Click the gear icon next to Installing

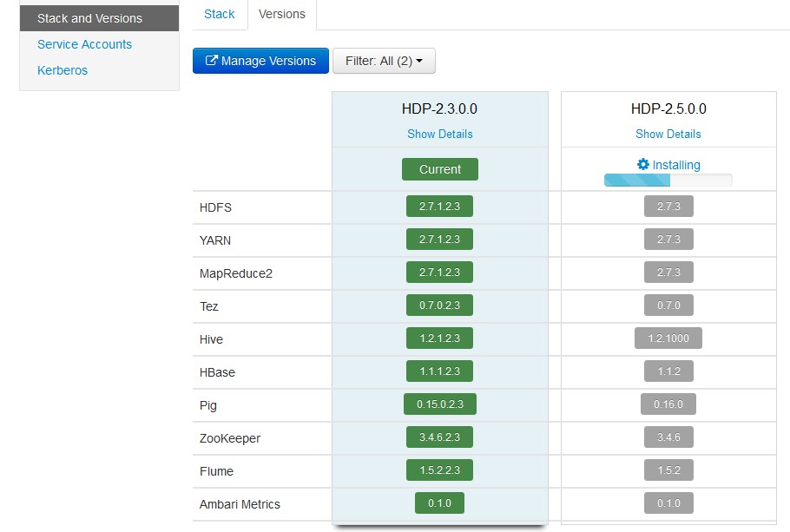click(642, 164)
